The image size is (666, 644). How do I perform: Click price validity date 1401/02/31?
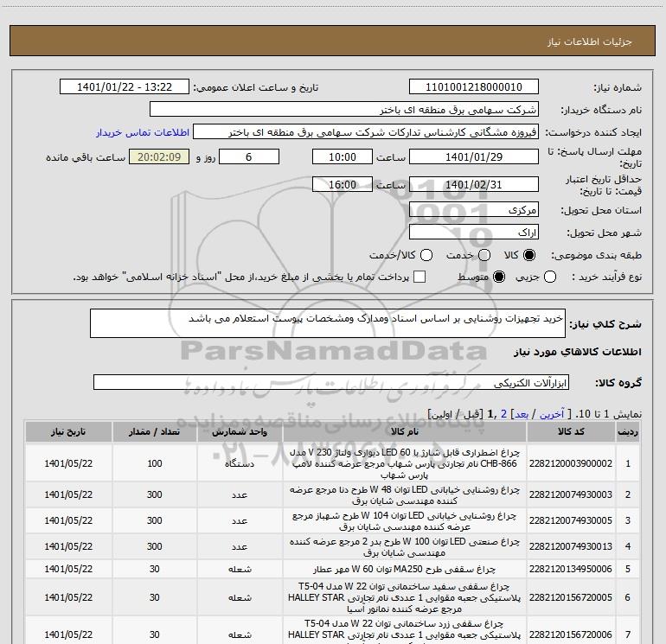pyautogui.click(x=474, y=184)
